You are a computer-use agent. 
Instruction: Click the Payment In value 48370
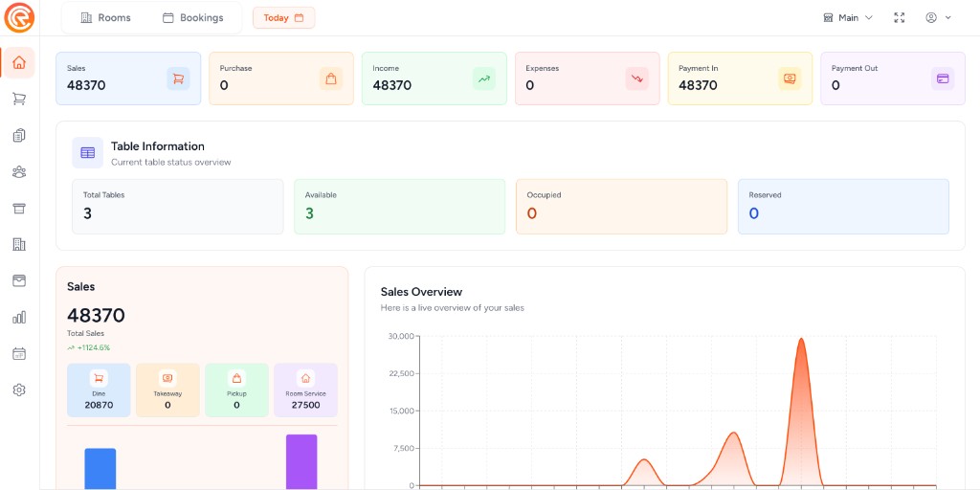pyautogui.click(x=698, y=85)
